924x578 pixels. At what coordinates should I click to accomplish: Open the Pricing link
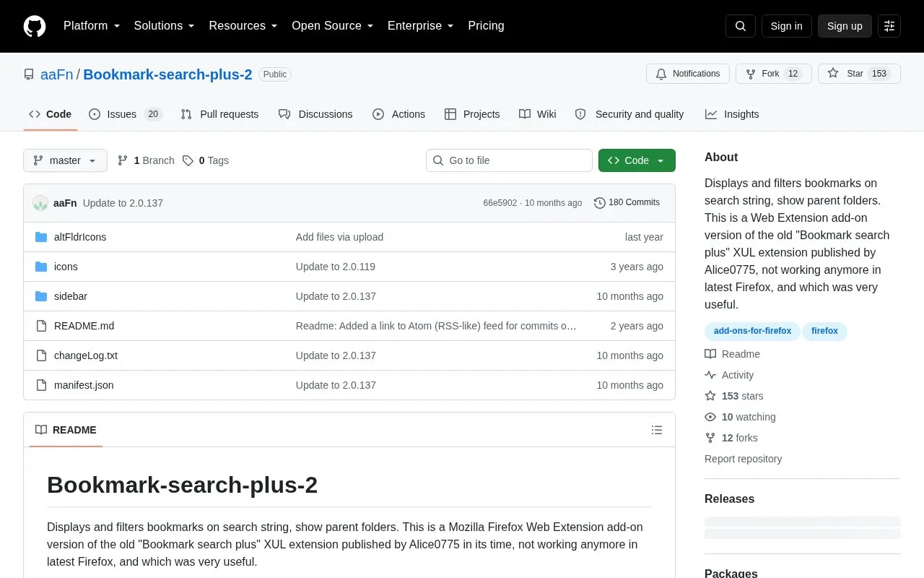click(486, 26)
